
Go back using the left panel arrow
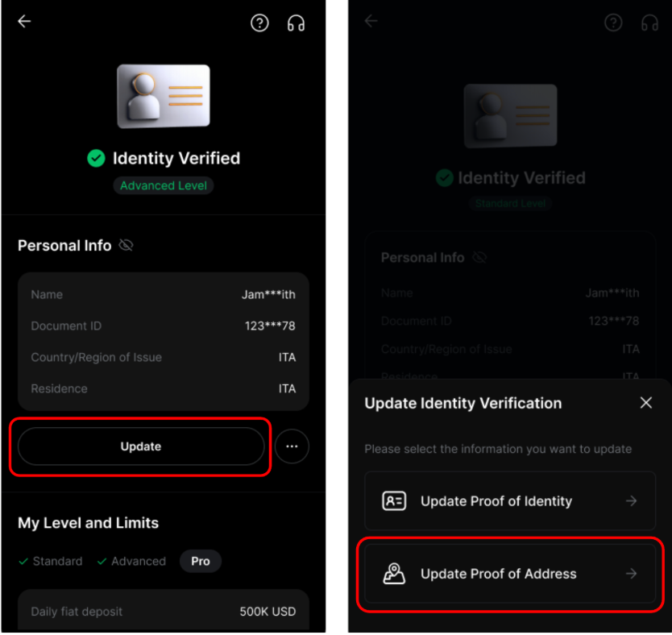pos(24,21)
